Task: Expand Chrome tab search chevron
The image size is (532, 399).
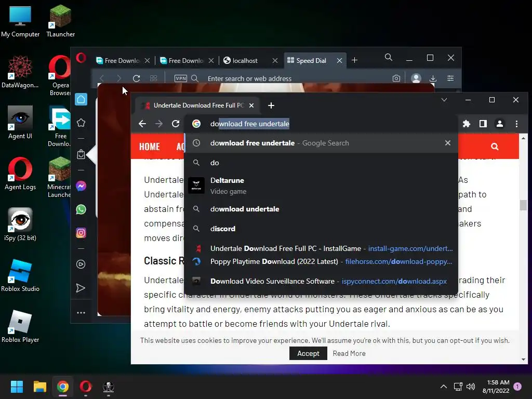Action: [444, 100]
